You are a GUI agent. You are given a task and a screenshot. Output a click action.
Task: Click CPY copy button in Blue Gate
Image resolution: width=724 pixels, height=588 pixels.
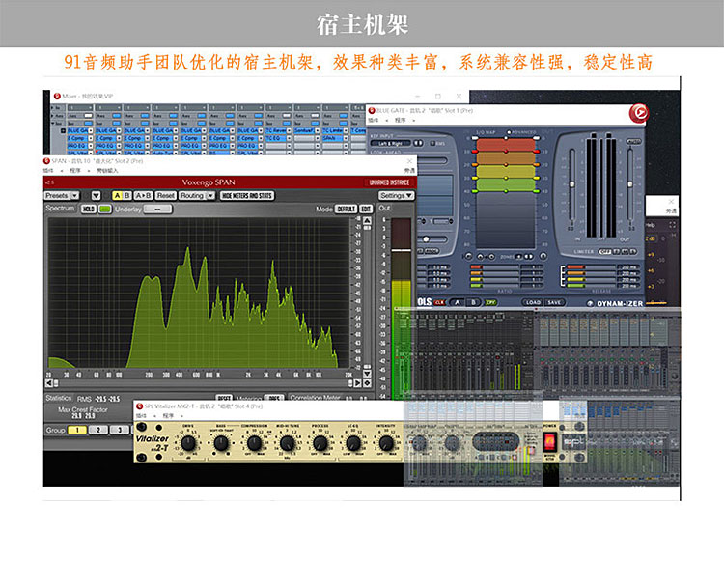[489, 302]
